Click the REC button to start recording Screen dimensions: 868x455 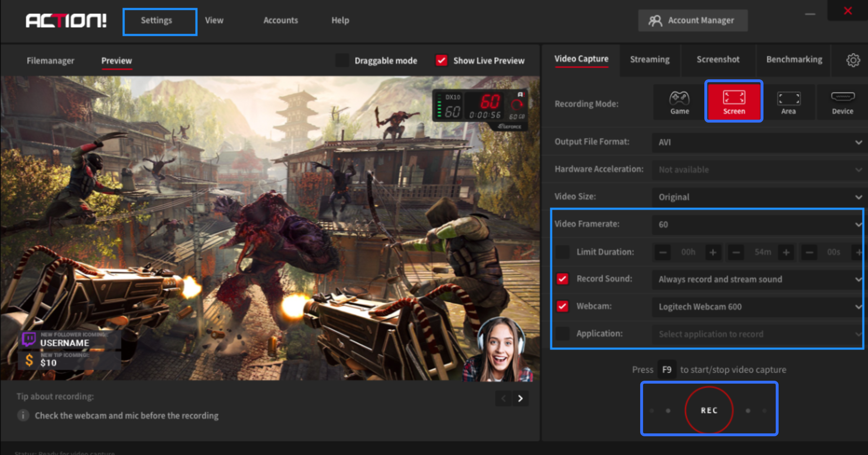click(708, 410)
